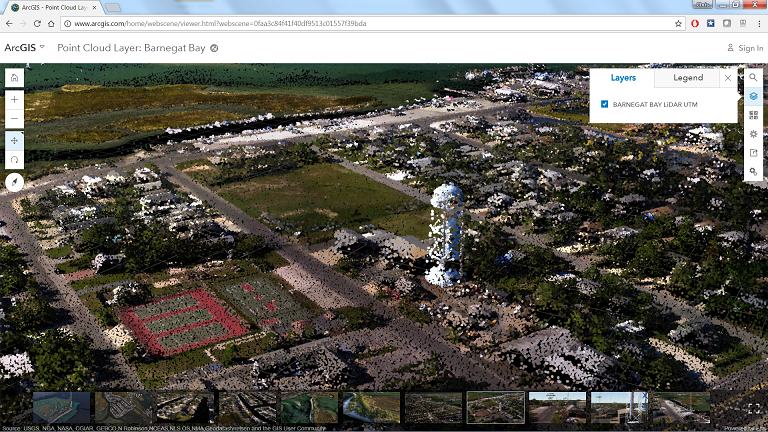Image resolution: width=768 pixels, height=432 pixels.
Task: Open the basemap gallery tool
Action: (x=753, y=115)
